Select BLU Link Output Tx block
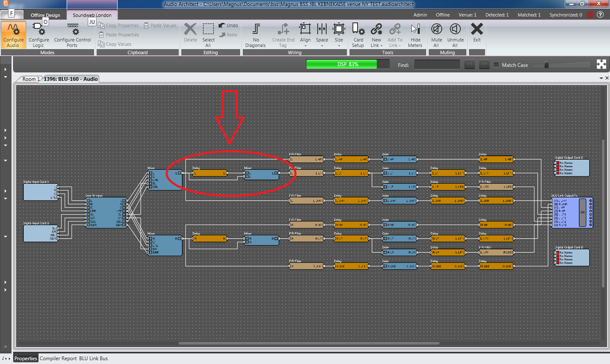Screen dimensions: 610x364 [x=572, y=212]
